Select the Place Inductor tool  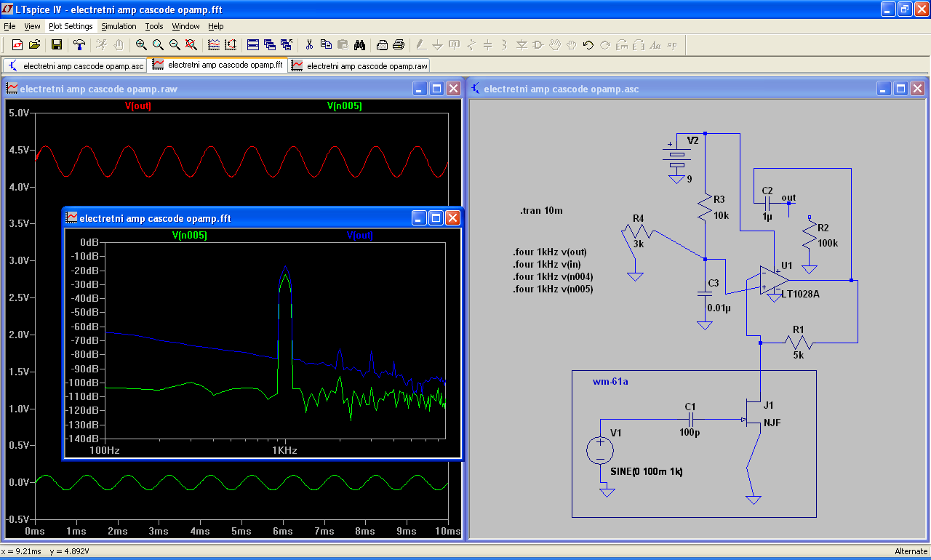click(x=505, y=44)
